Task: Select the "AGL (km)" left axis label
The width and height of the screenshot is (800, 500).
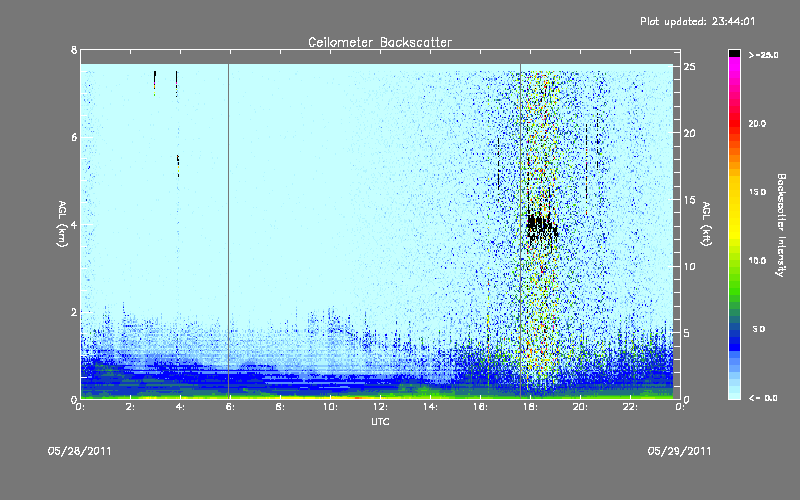Action: click(62, 224)
